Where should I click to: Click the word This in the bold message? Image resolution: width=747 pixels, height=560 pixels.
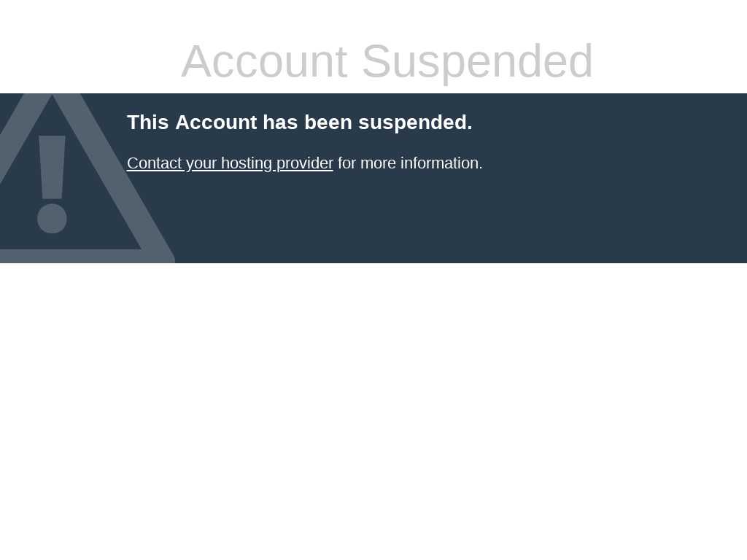point(148,122)
